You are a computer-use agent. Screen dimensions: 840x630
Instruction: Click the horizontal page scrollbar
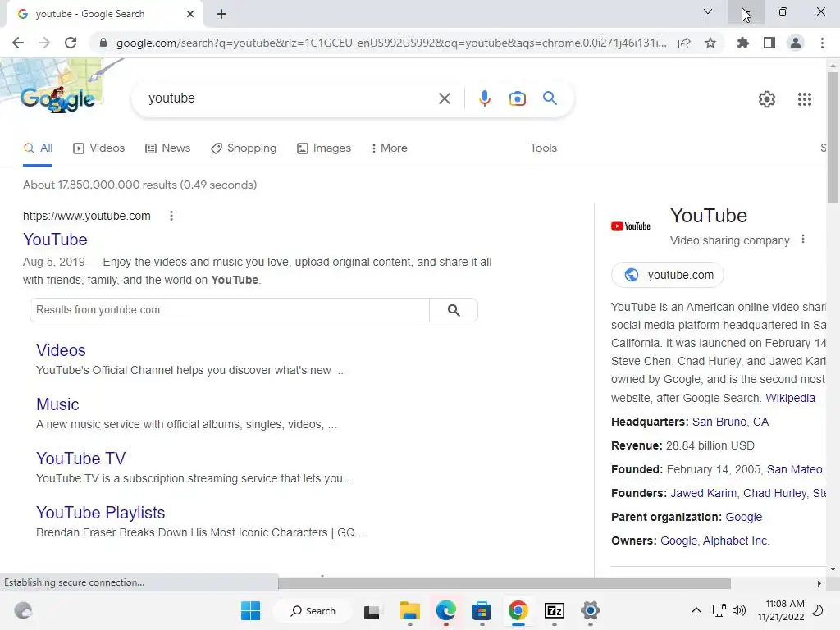504,583
